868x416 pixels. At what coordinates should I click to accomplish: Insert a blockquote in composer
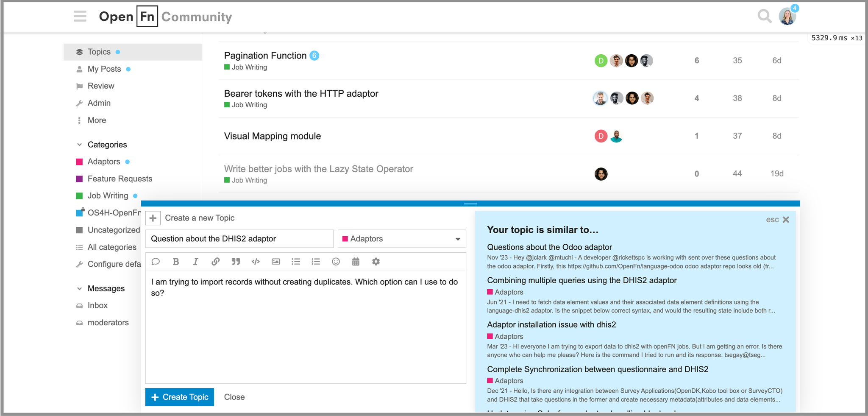click(236, 262)
